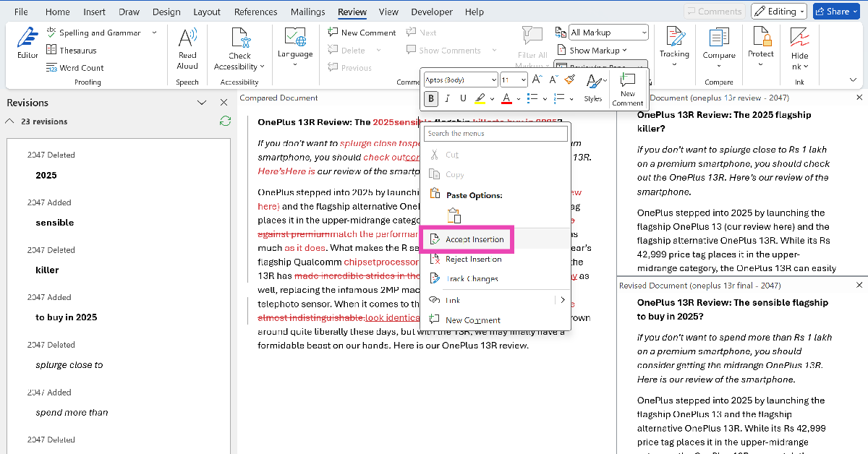Open the Revisions pane options chevron
Viewport: 868px width, 454px height.
tap(202, 103)
